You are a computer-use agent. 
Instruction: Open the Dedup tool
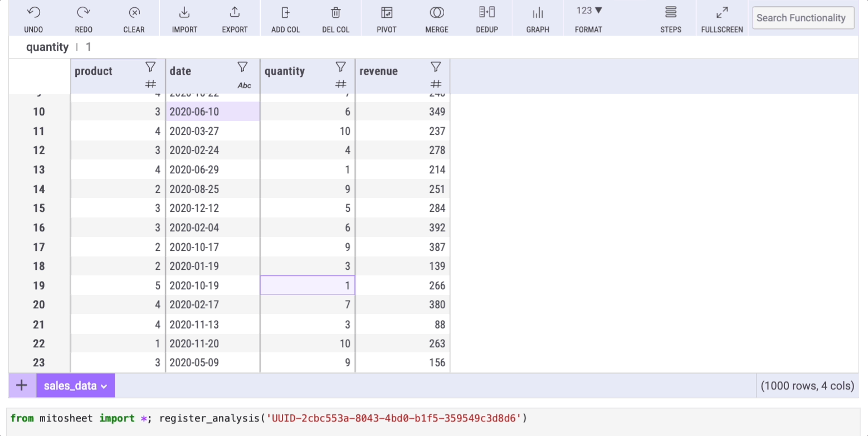(x=487, y=12)
